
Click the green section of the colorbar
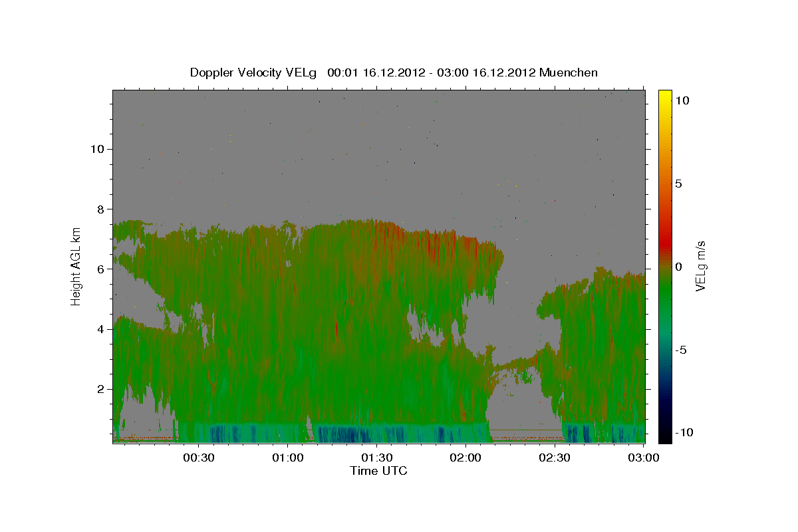[664, 293]
